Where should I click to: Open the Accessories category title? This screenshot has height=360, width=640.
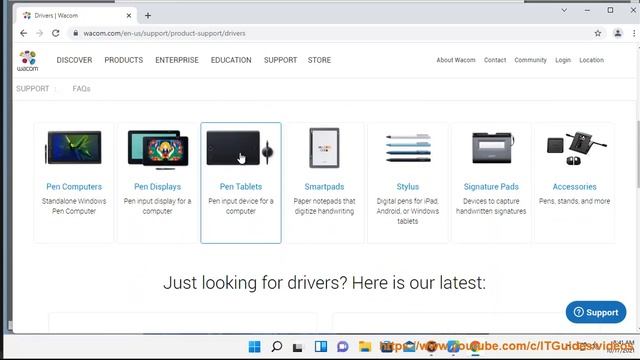574,187
